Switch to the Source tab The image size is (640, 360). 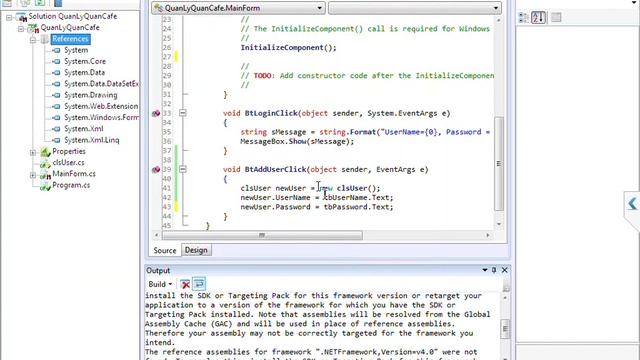pyautogui.click(x=164, y=251)
